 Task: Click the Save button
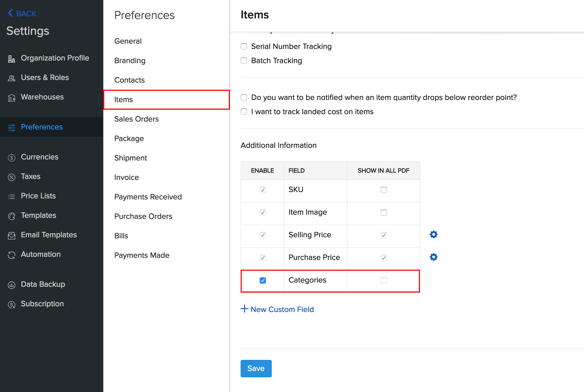[x=256, y=368]
